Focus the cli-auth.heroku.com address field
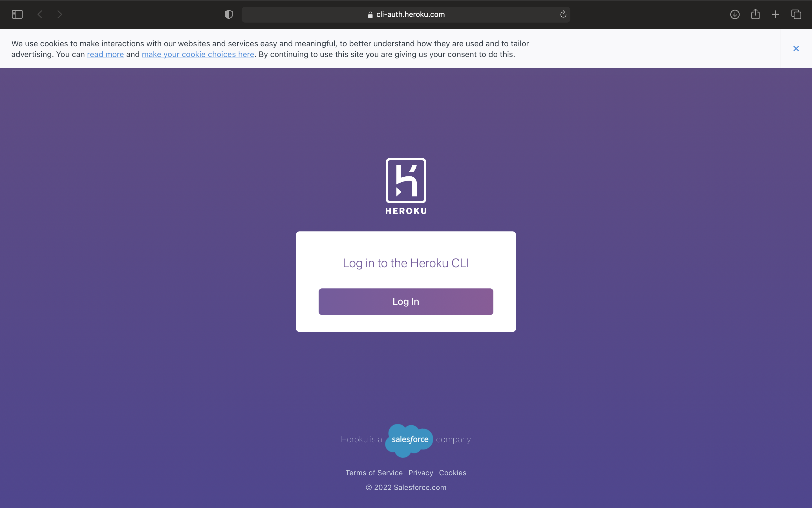The width and height of the screenshot is (812, 508). (406, 14)
